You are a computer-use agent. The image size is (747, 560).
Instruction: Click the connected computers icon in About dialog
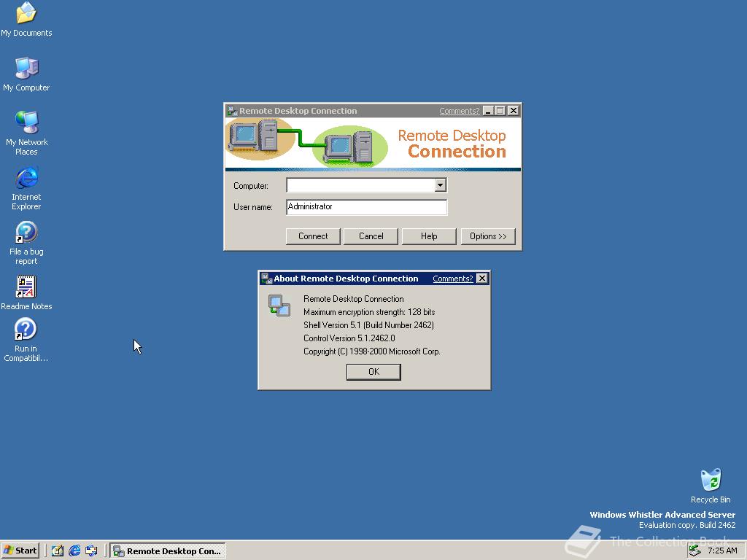(279, 306)
